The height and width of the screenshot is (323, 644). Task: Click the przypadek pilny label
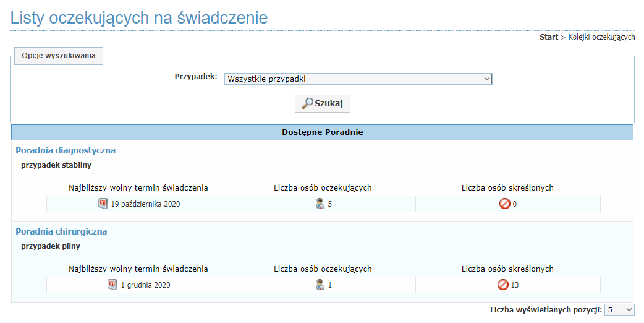click(51, 246)
